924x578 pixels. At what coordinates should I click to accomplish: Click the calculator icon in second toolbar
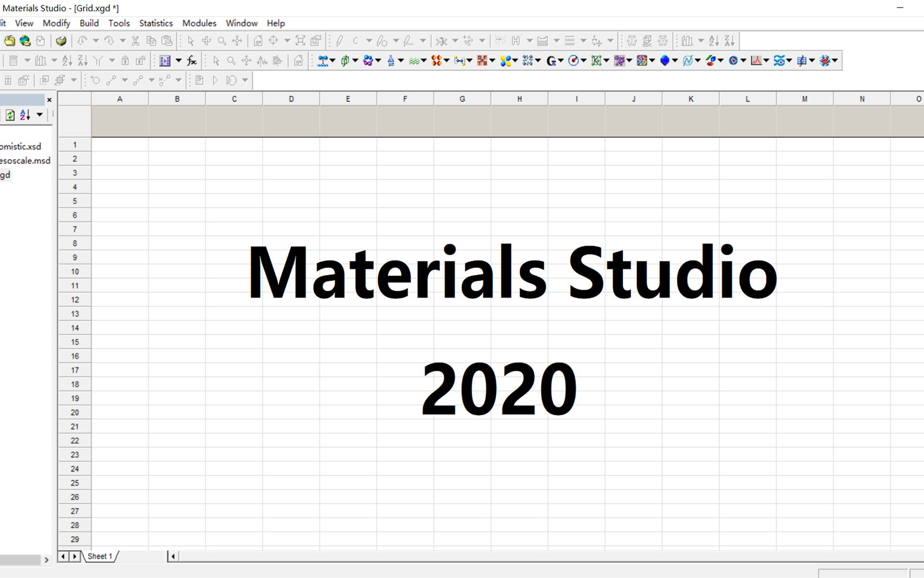pos(13,60)
